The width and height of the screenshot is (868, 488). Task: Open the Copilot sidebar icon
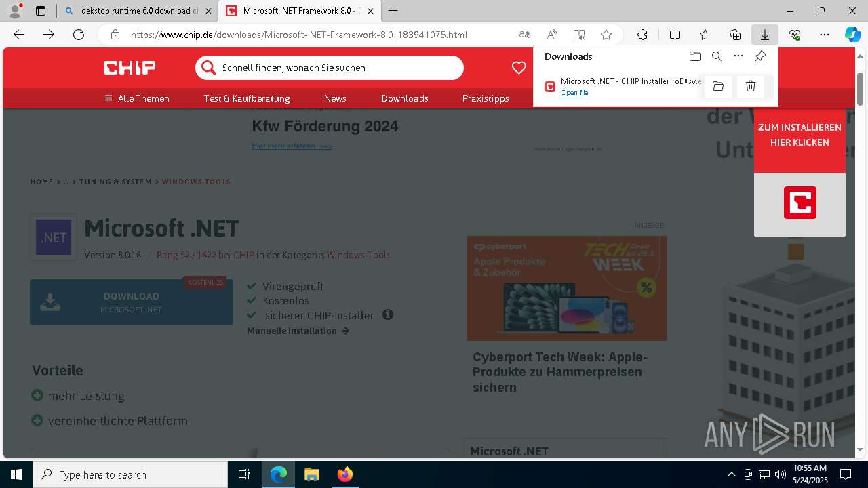point(853,35)
